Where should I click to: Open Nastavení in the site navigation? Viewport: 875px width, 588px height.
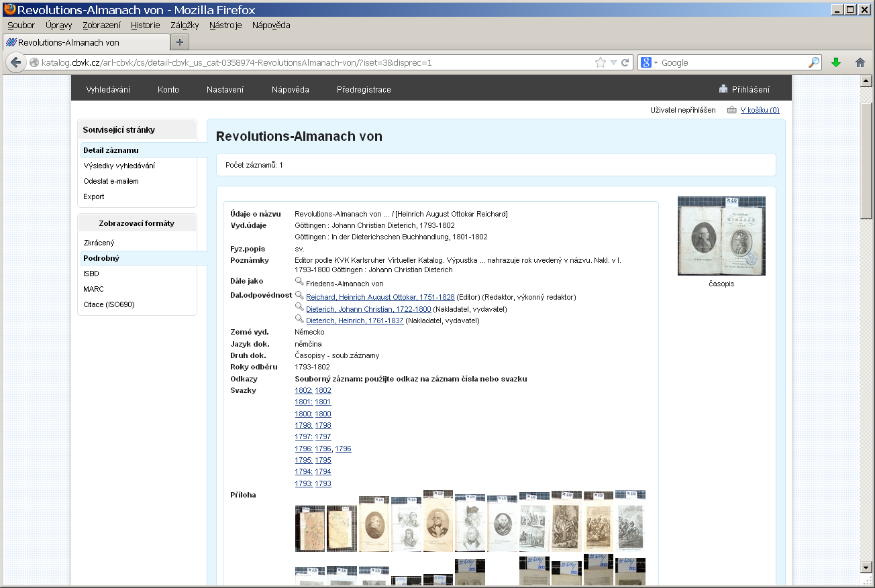click(x=225, y=89)
